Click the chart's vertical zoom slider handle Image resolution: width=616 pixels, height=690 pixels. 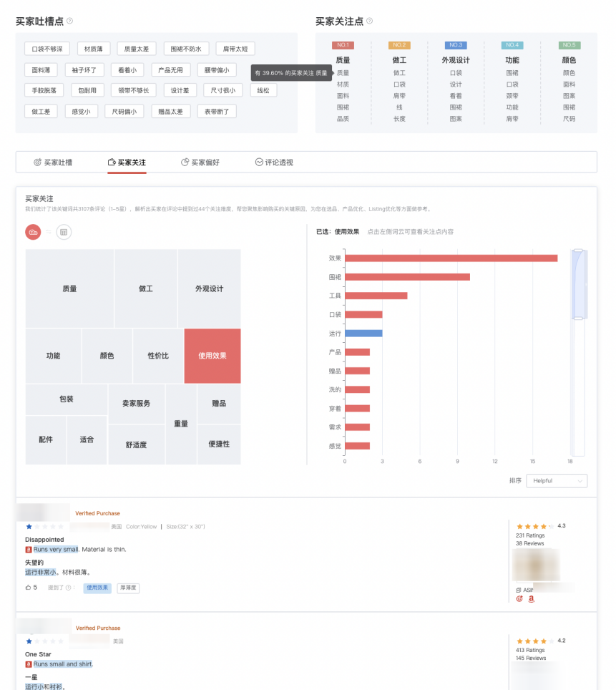click(578, 283)
